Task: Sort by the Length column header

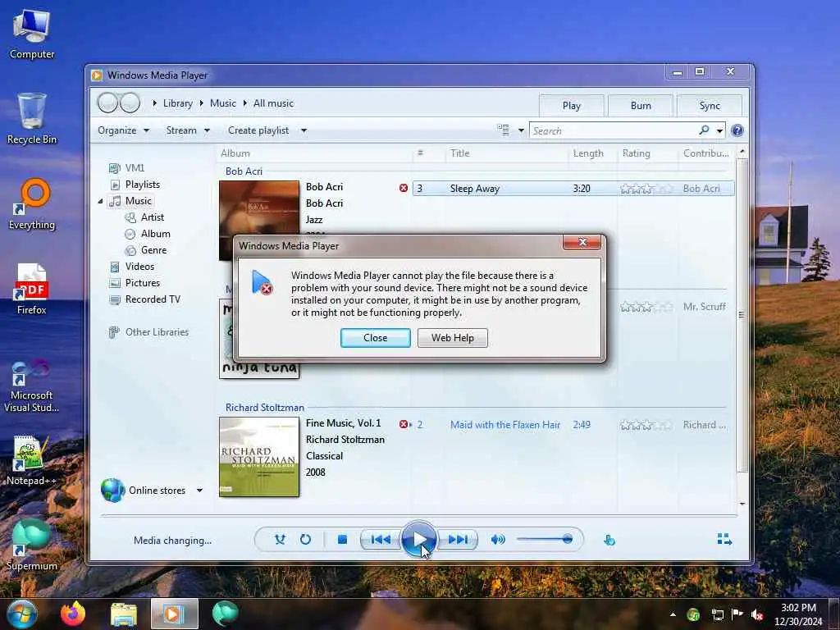Action: tap(587, 153)
